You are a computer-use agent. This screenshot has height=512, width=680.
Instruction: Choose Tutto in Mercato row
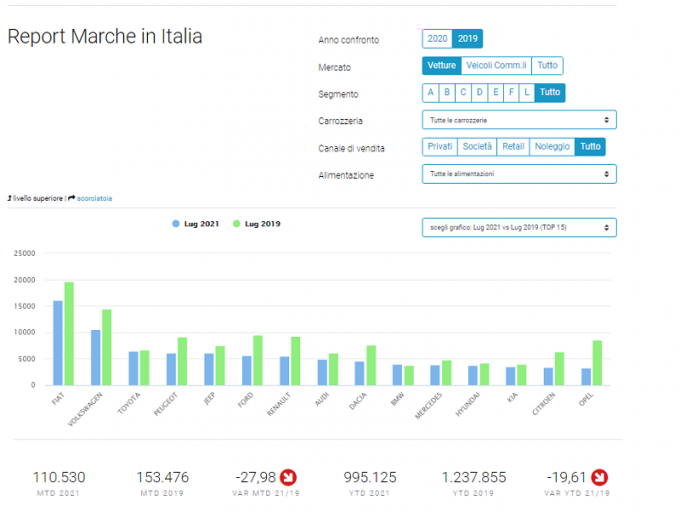[547, 65]
